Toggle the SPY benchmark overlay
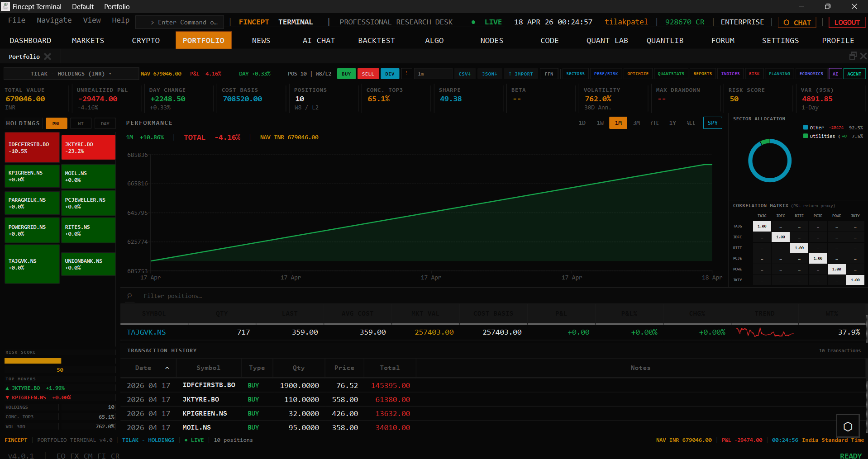Image resolution: width=868 pixels, height=459 pixels. [712, 123]
